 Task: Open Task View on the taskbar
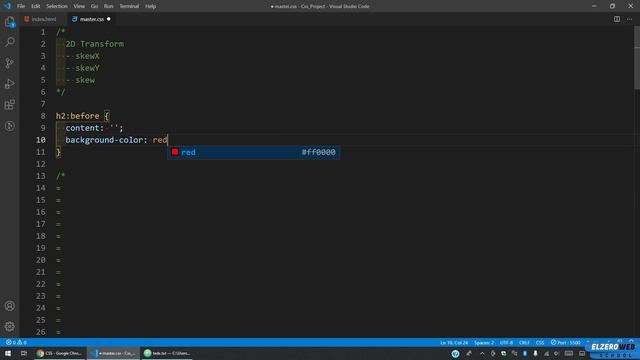coord(24,353)
